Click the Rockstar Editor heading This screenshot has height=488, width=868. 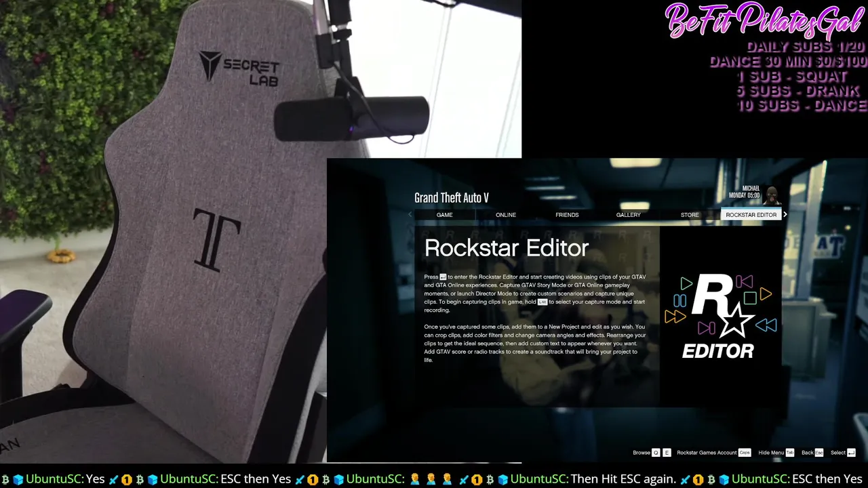[507, 248]
